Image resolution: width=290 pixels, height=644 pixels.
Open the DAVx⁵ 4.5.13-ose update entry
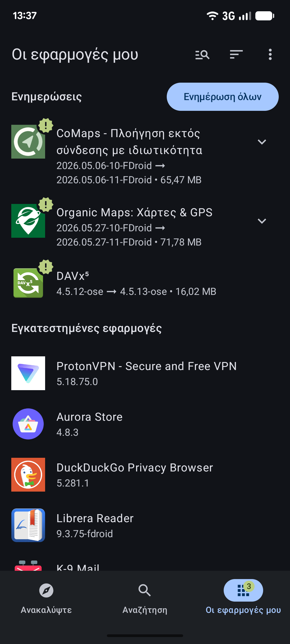(x=145, y=283)
